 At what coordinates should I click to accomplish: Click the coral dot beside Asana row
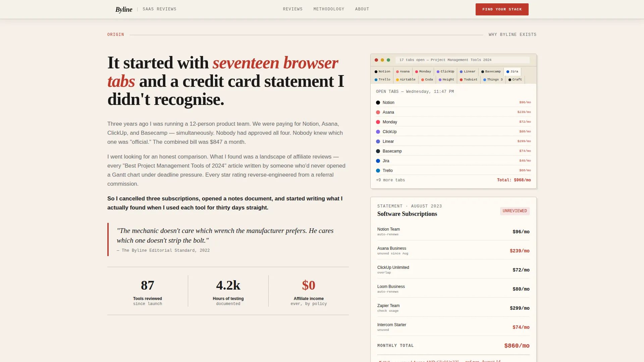[x=378, y=112]
